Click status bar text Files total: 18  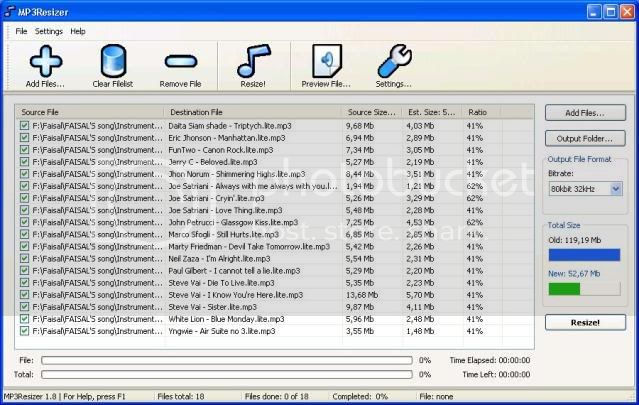click(181, 396)
